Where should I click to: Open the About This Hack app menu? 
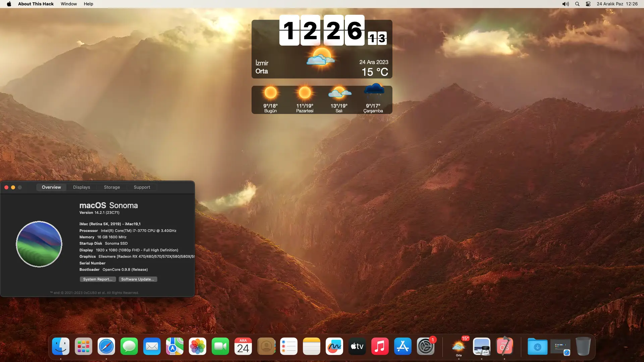36,4
